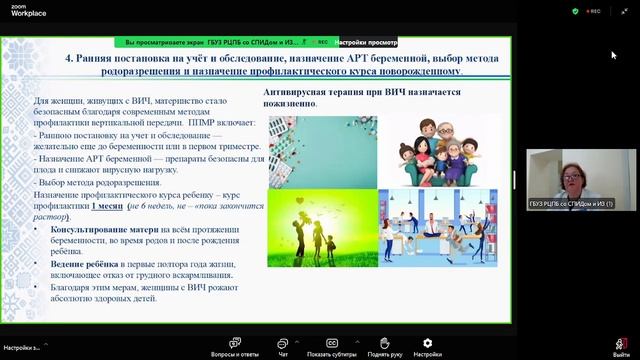The width and height of the screenshot is (640, 360).
Task: Click the slide heading about АРТ беременной
Action: 282,64
